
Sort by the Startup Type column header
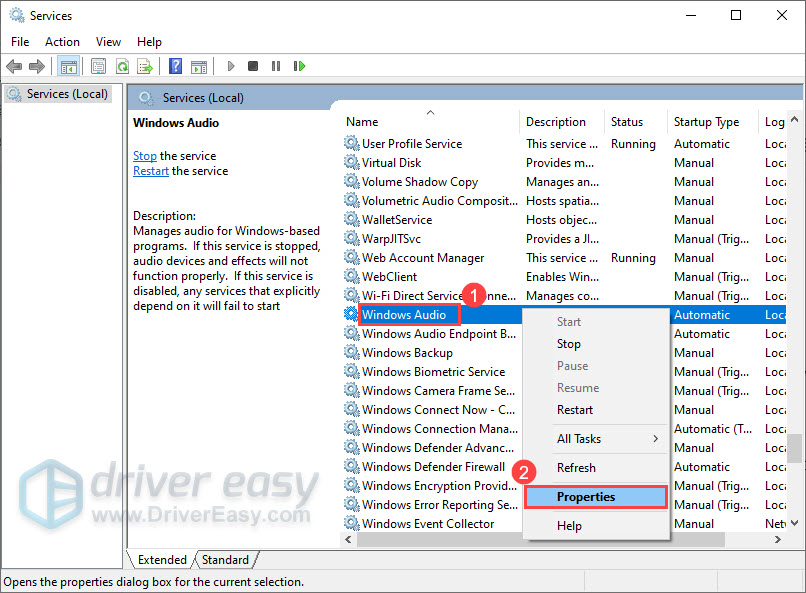[x=706, y=122]
